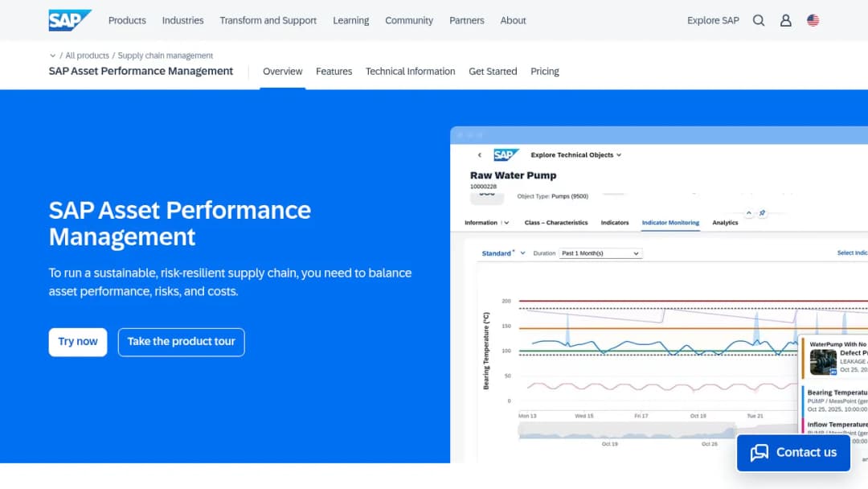Click SAP logo inside product screenshot
Viewport: 868px width, 489px height.
click(x=506, y=155)
